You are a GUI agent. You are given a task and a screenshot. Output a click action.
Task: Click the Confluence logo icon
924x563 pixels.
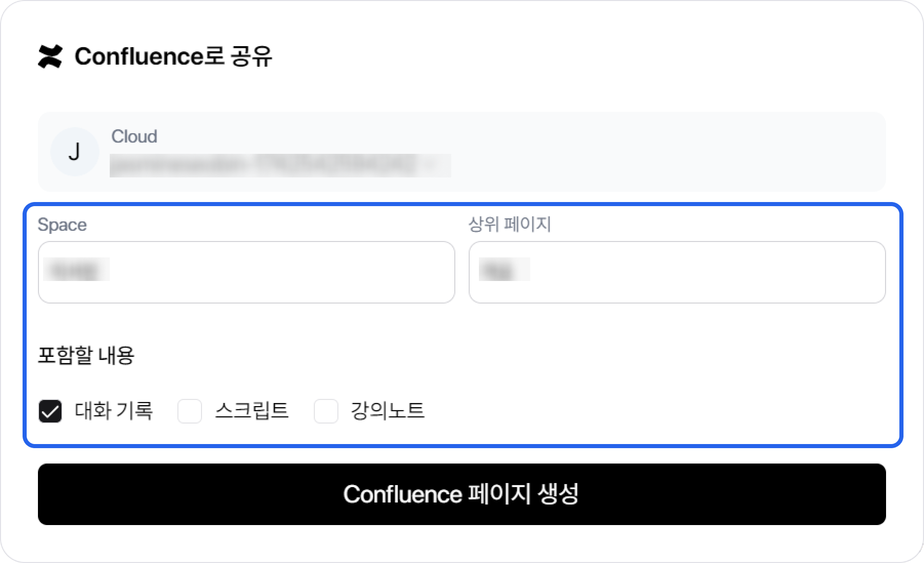[50, 56]
